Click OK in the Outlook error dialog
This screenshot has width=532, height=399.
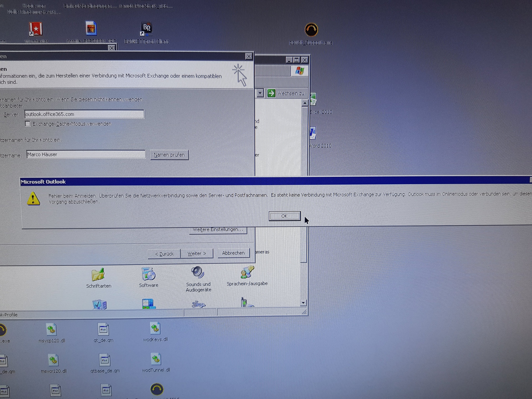(x=284, y=216)
